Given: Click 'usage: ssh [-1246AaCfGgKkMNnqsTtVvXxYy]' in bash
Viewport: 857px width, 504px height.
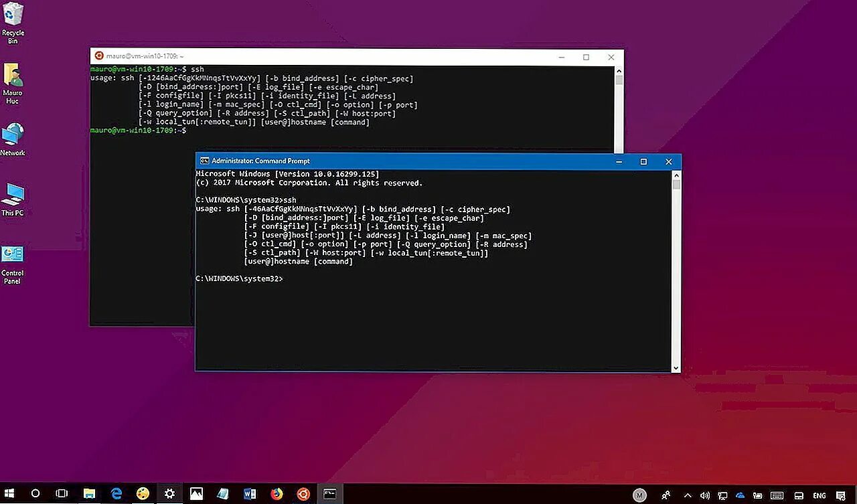Looking at the screenshot, I should 175,78.
